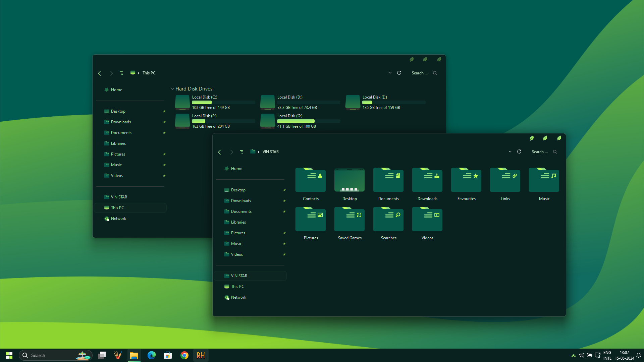Expand the breadcrumb chevron before VIN STAR
The image size is (644, 362).
click(x=259, y=152)
